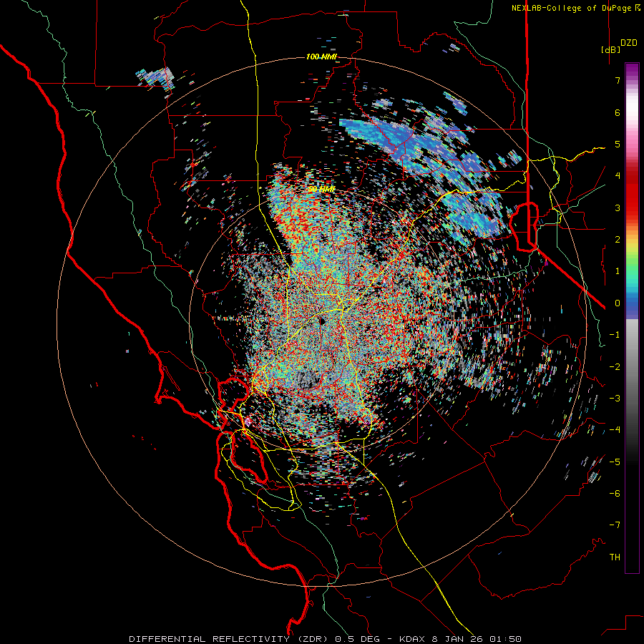Click the scale value 6 label
Screen dimensions: 644x644
click(x=618, y=112)
